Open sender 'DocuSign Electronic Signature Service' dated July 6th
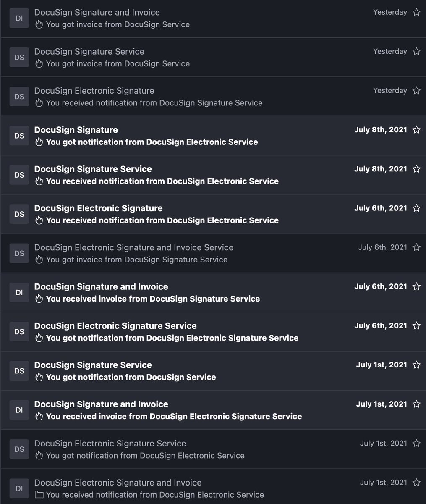 (115, 326)
